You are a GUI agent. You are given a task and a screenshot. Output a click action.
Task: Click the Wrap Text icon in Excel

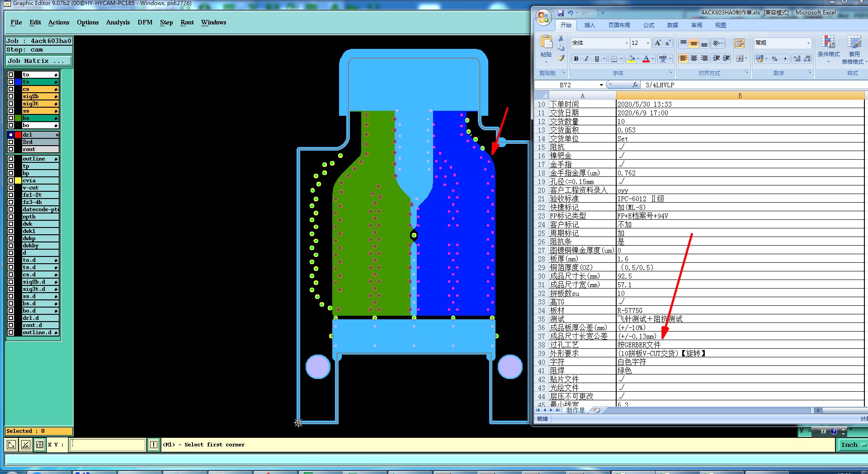pos(740,43)
